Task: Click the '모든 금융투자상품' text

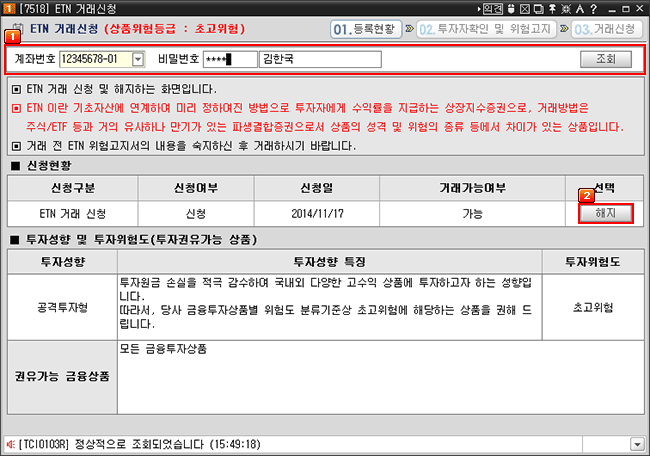Action: 163,349
